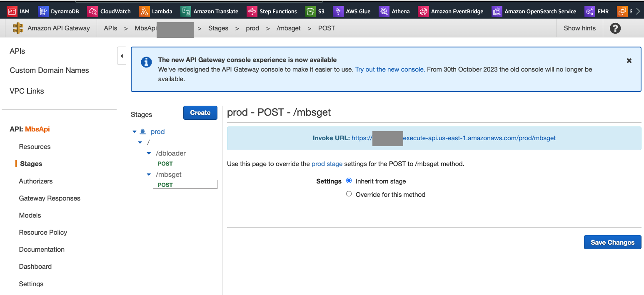Open IAM service icon shortcut
644x295 pixels.
tap(12, 11)
